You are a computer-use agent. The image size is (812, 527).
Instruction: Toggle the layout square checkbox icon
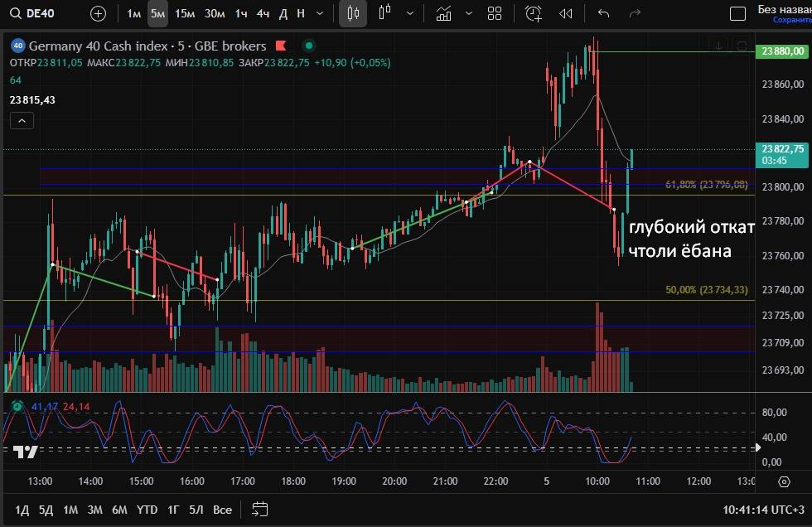click(737, 13)
